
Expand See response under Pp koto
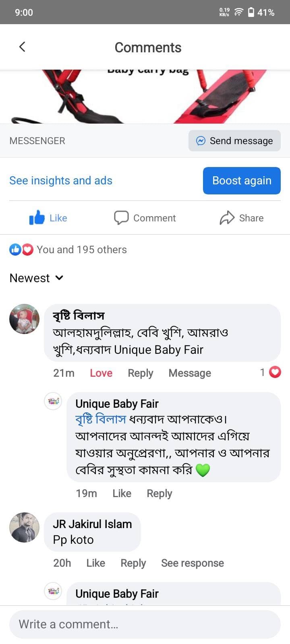(193, 563)
